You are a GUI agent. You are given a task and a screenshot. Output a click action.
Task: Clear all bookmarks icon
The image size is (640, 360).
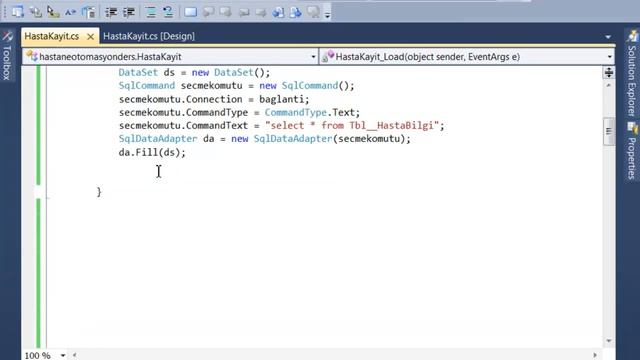313,12
